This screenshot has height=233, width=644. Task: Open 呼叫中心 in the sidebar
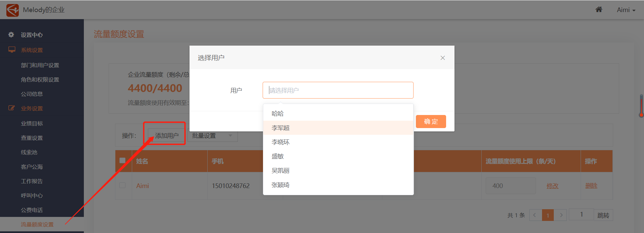(x=32, y=195)
